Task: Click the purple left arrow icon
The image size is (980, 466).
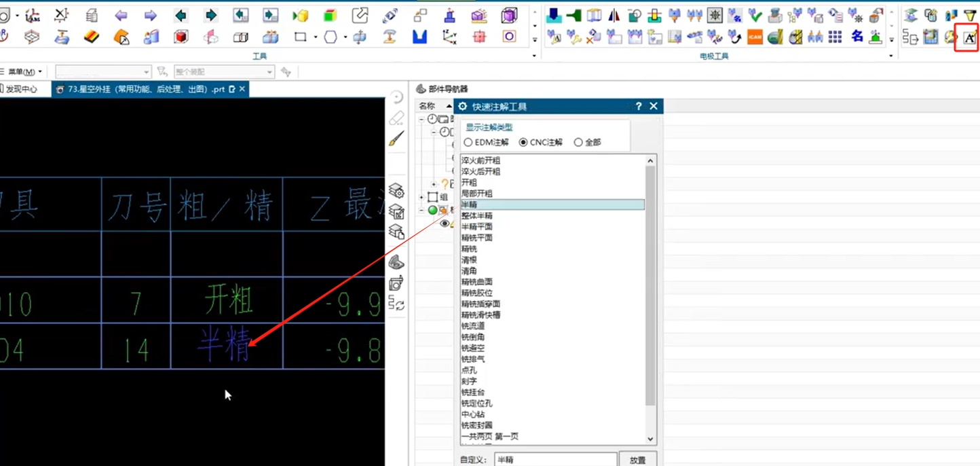Action: [x=121, y=16]
